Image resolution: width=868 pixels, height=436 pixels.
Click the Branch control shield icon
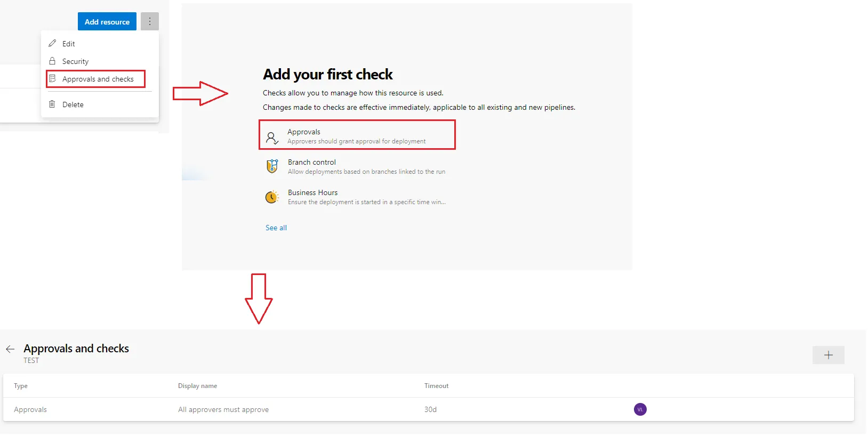pyautogui.click(x=272, y=166)
